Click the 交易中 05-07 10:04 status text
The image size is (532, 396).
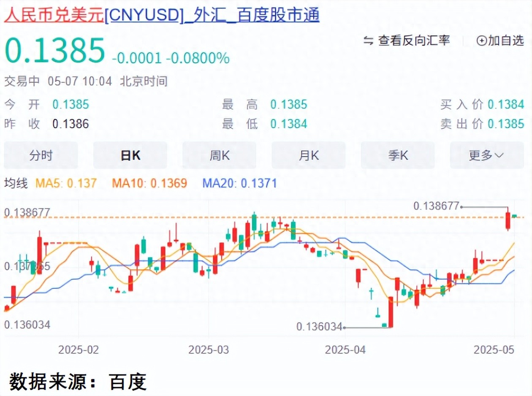58,81
